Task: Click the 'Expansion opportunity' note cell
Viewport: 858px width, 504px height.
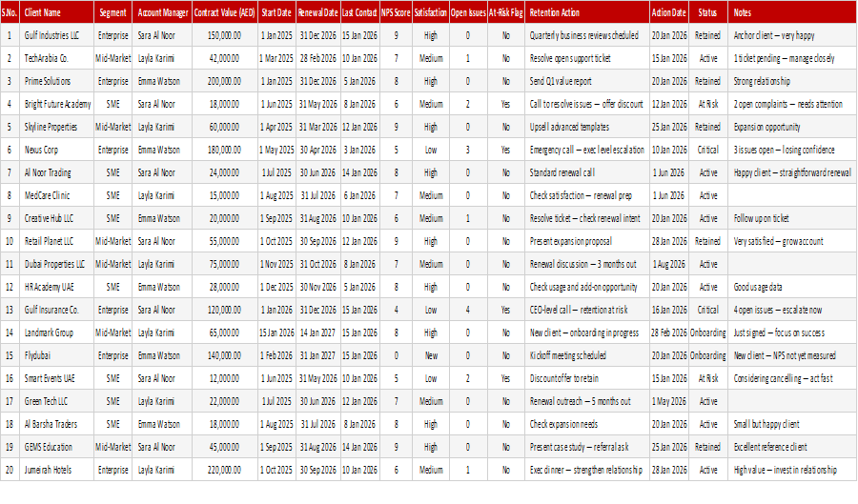Action: click(x=792, y=127)
